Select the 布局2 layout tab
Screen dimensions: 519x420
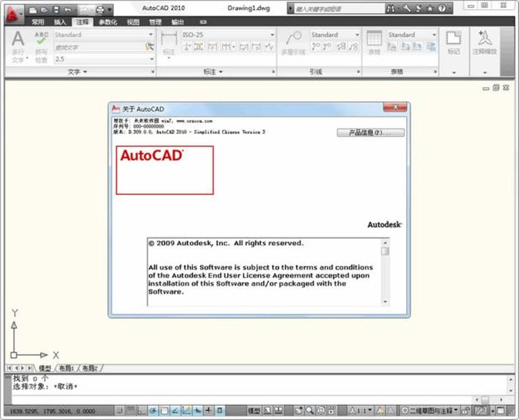(x=90, y=368)
